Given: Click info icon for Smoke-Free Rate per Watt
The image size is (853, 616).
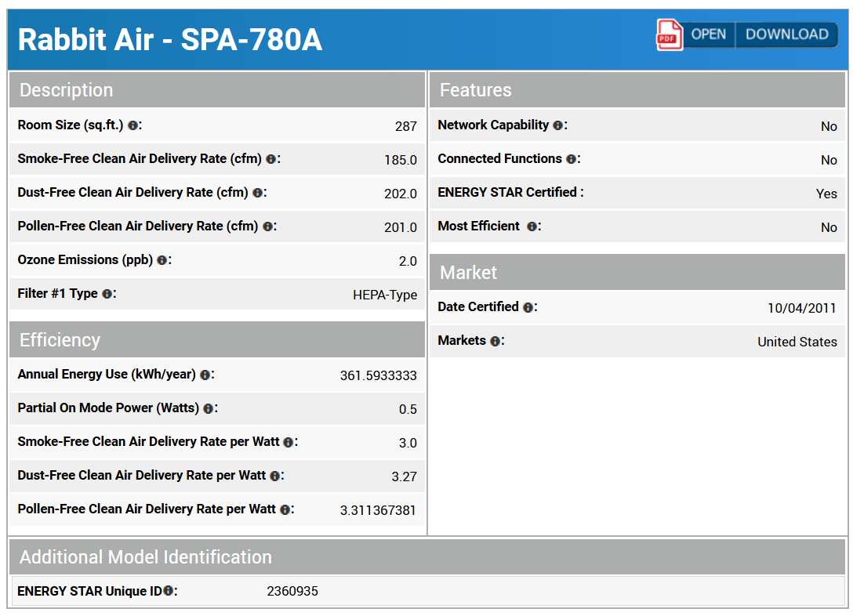Looking at the screenshot, I should [x=289, y=442].
